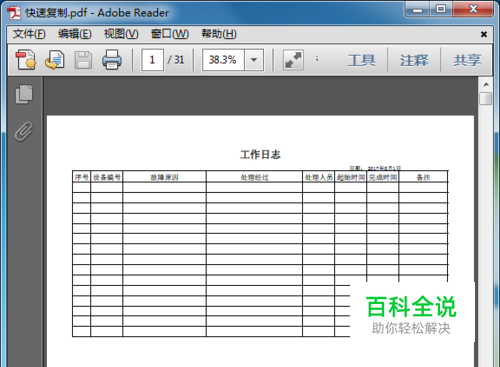This screenshot has width=500, height=367.
Task: Open the 帮助(H) menu
Action: coord(219,34)
